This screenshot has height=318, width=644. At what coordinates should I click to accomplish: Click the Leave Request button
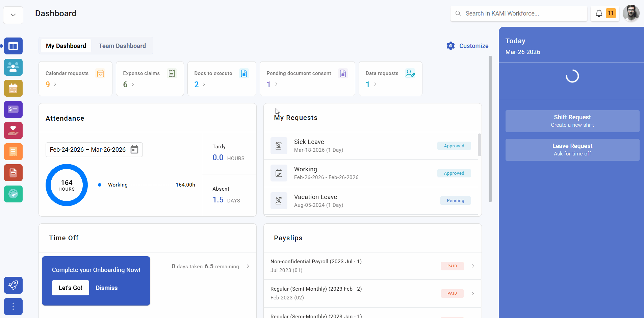coord(572,150)
